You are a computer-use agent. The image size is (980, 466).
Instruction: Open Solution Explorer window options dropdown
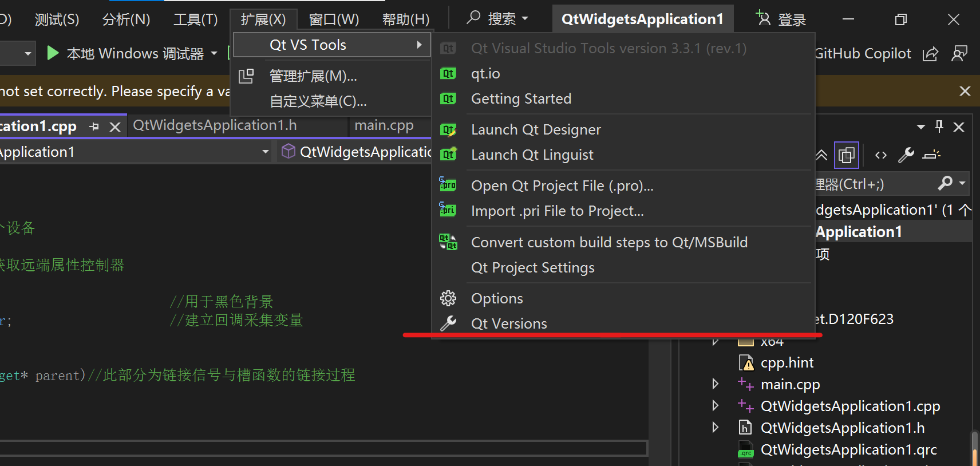point(921,127)
